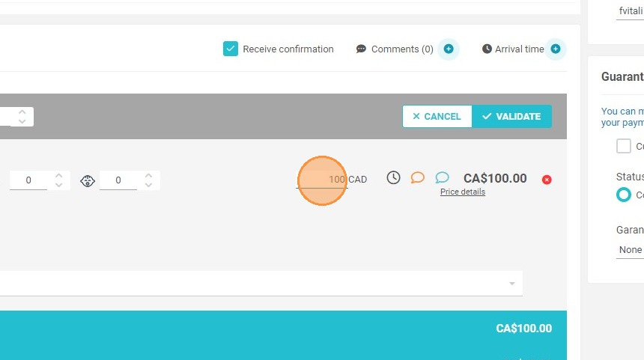Open the clock icon beside the price
The height and width of the screenshot is (360, 644).
[x=393, y=177]
